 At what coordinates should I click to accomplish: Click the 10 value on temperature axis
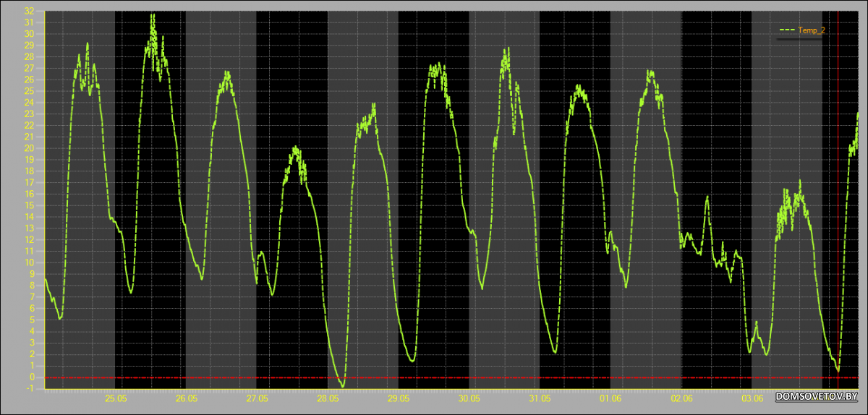coord(29,262)
